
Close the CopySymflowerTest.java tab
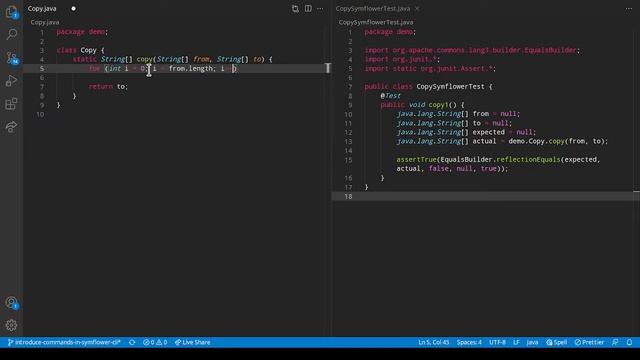click(x=417, y=9)
